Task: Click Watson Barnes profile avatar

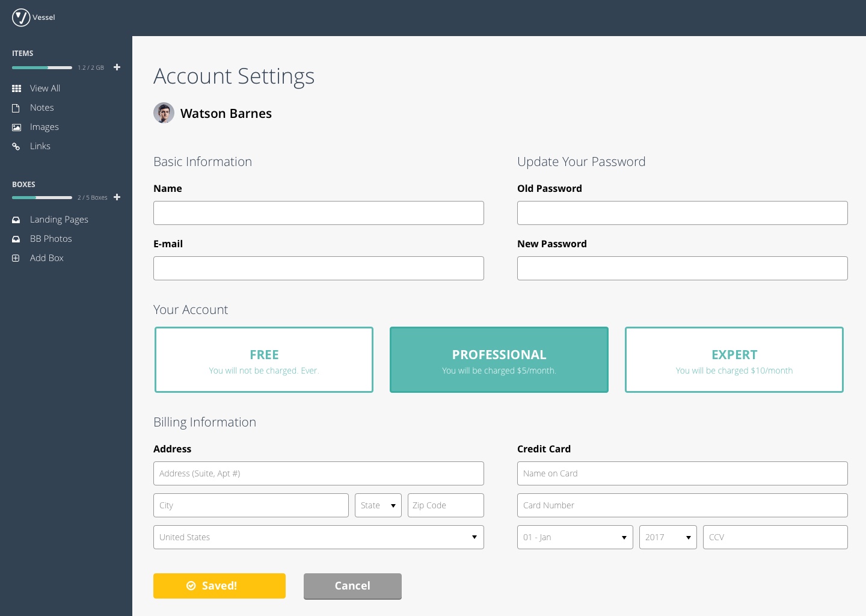Action: (x=164, y=113)
